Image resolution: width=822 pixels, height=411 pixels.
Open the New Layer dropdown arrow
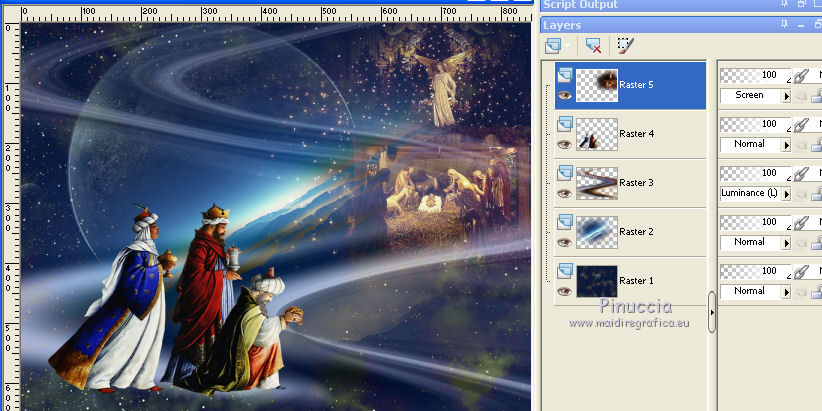pyautogui.click(x=568, y=46)
